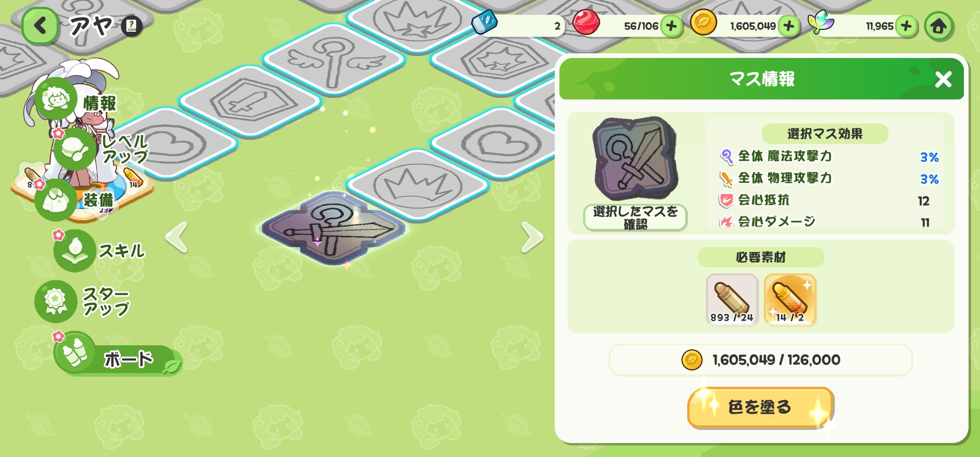Image resolution: width=980 pixels, height=457 pixels.
Task: Select the beige crayon material 893/24
Action: pos(732,300)
